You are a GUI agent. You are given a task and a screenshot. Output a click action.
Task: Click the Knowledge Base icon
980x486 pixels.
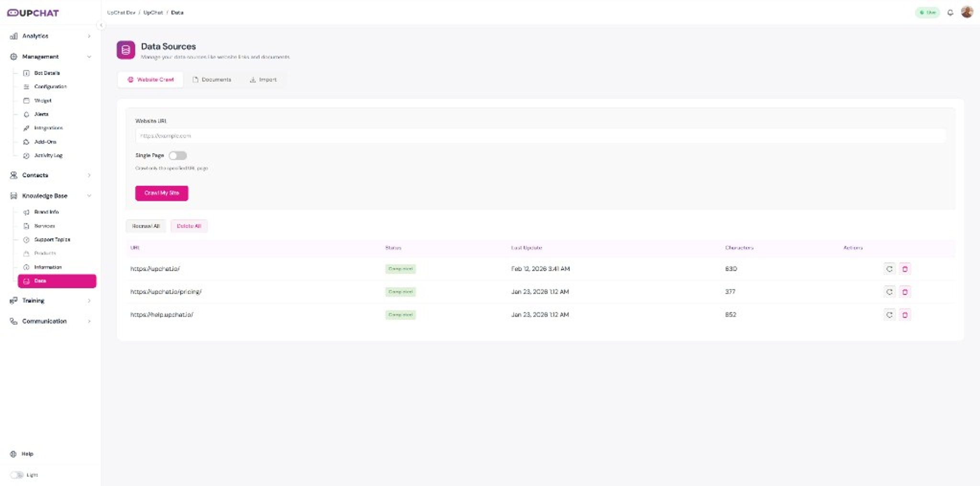pos(13,196)
